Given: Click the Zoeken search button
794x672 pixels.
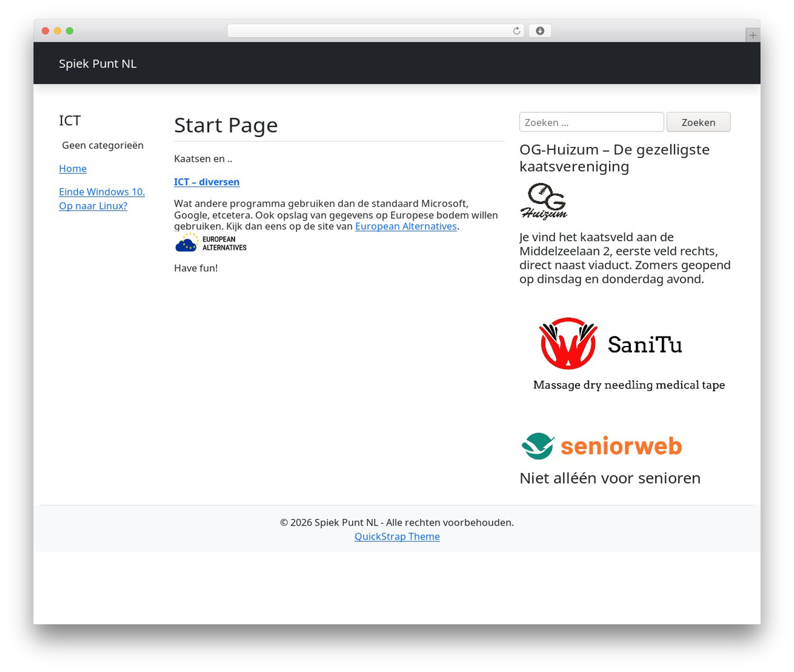Looking at the screenshot, I should click(698, 122).
